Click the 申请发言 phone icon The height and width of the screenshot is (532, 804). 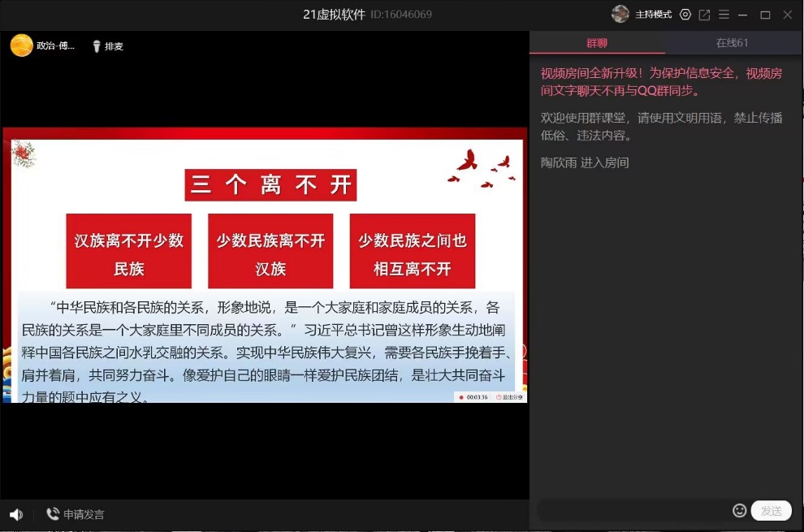tap(53, 514)
